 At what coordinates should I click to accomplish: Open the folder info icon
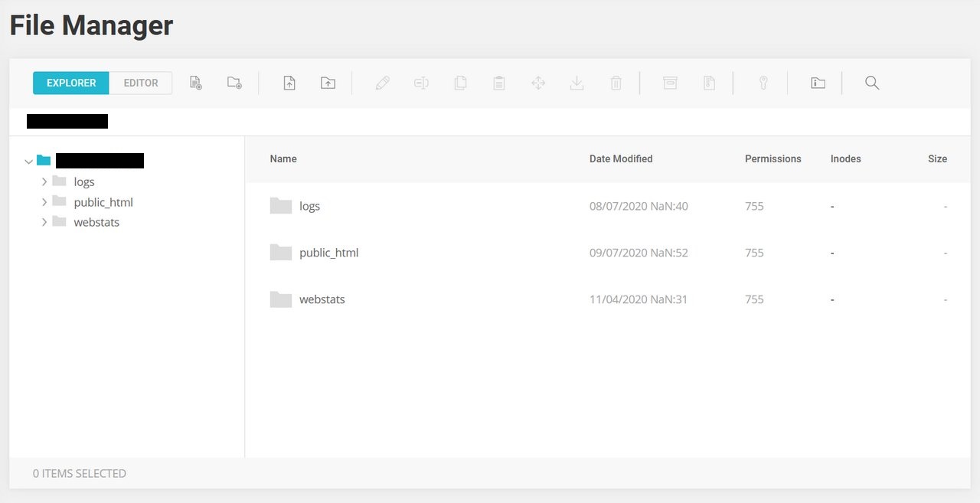click(818, 83)
